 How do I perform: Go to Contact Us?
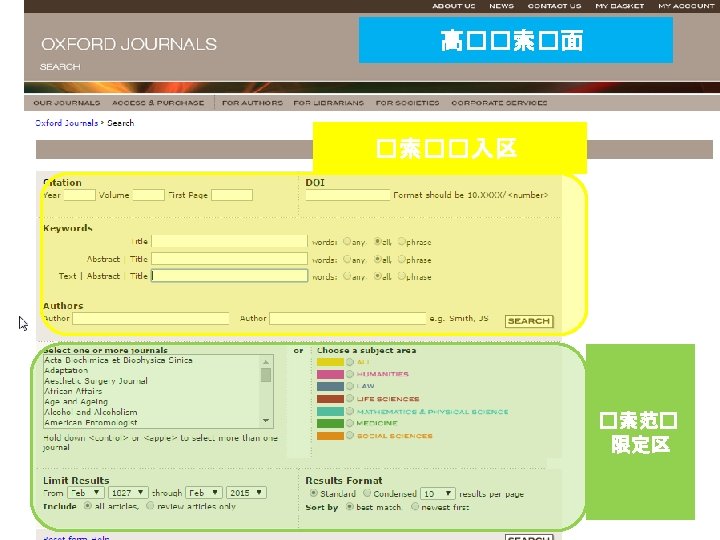tap(554, 6)
